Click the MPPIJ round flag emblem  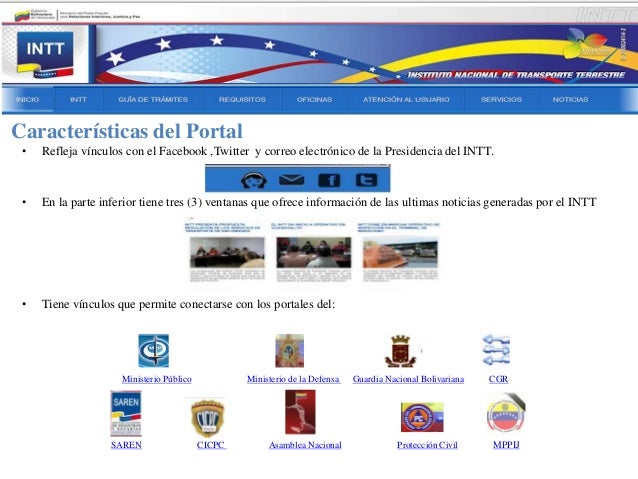(x=506, y=414)
